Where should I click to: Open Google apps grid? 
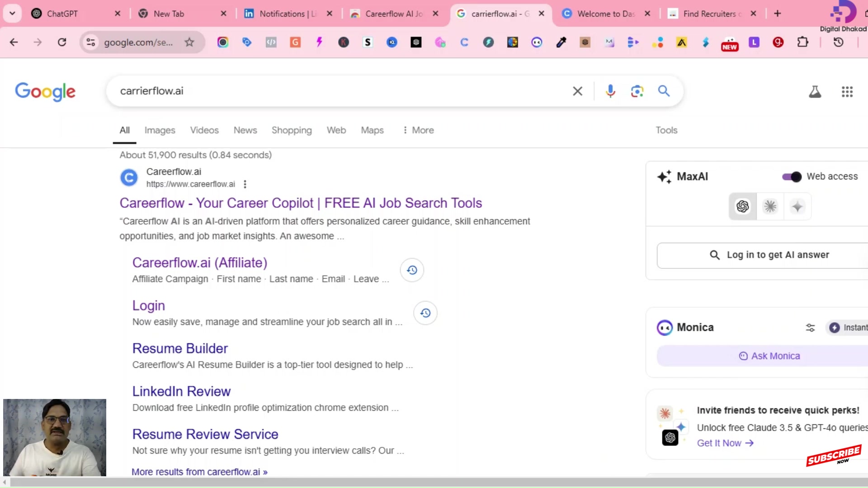click(847, 92)
